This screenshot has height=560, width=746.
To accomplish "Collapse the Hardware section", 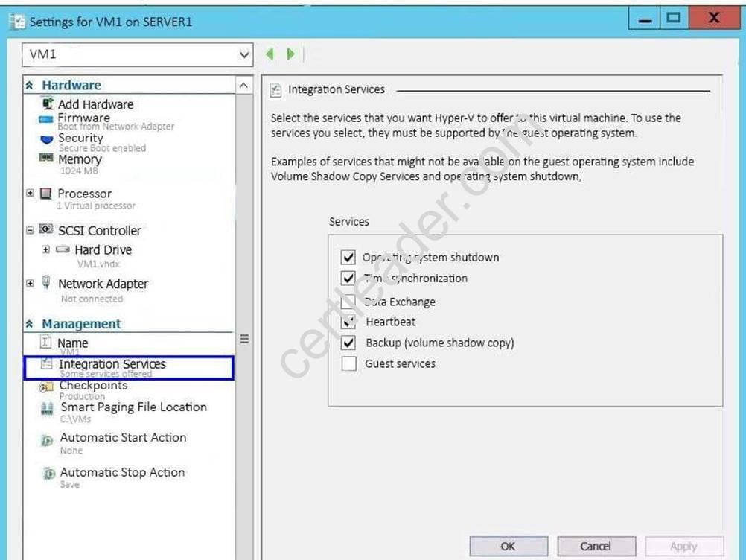I will click(x=30, y=85).
